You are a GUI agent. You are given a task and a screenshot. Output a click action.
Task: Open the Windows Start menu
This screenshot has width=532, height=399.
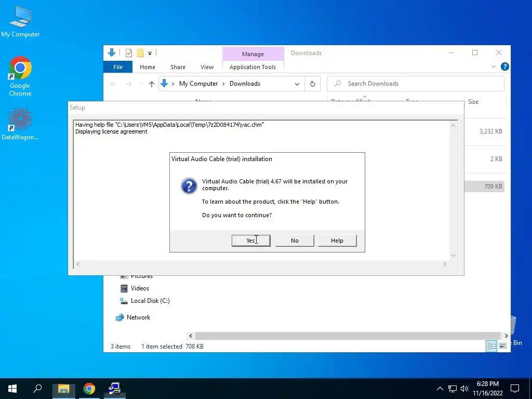tap(12, 389)
